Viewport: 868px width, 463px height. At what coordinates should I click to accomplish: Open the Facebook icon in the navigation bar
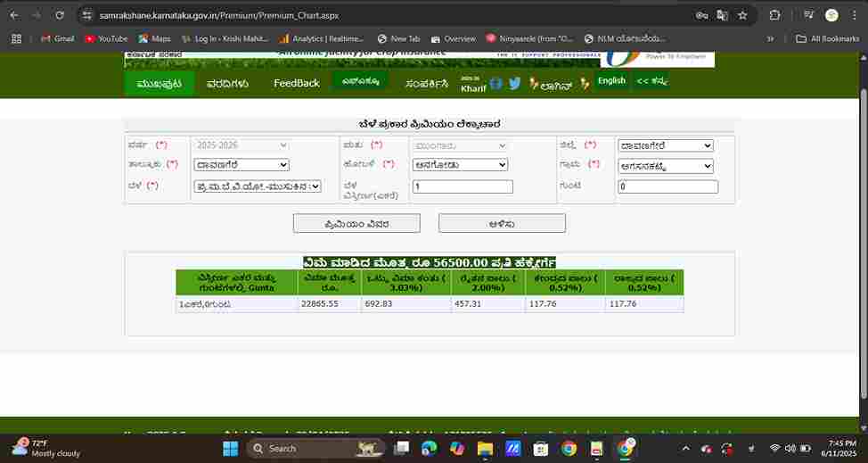click(x=496, y=83)
